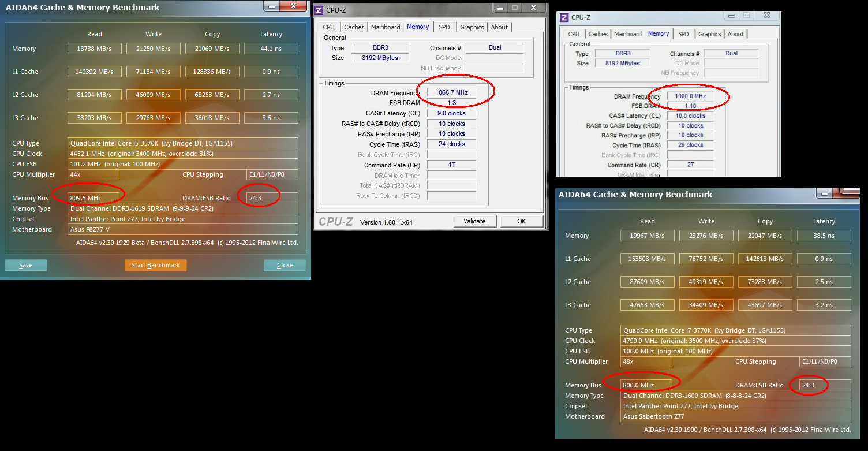The width and height of the screenshot is (868, 451).
Task: Select Memory tab in CPU-Z with Validate button
Action: [x=418, y=27]
